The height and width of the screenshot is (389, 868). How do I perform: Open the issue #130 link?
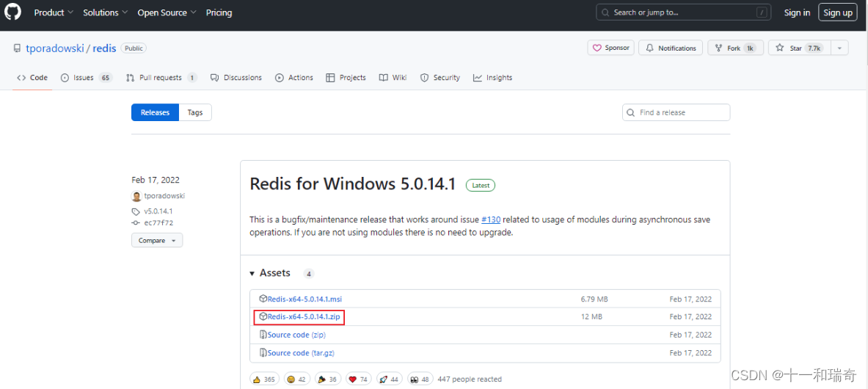(491, 219)
